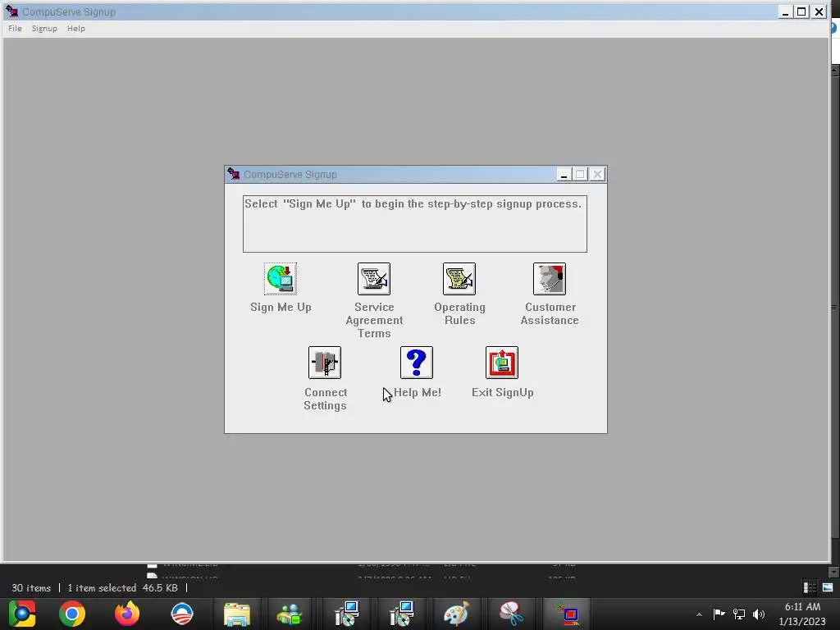Viewport: 840px width, 630px height.
Task: Click the outer window title bar app icon
Action: (11, 11)
